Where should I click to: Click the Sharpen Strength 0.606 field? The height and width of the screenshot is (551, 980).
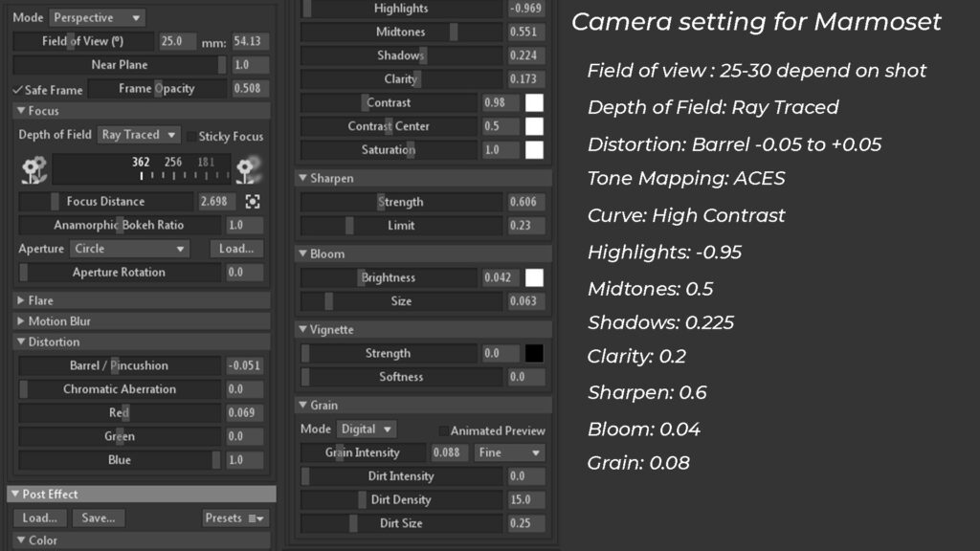pos(525,202)
